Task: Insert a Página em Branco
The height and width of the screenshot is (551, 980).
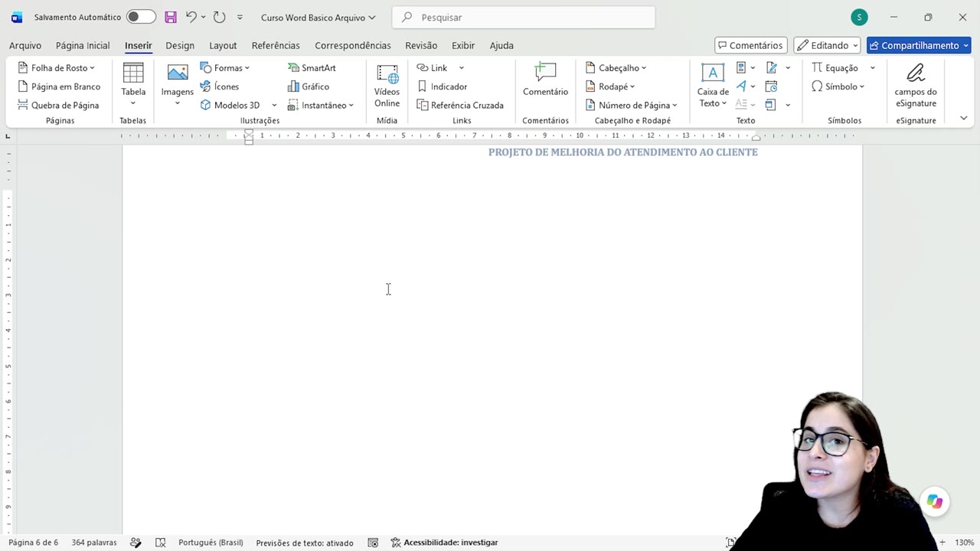Action: pyautogui.click(x=59, y=86)
